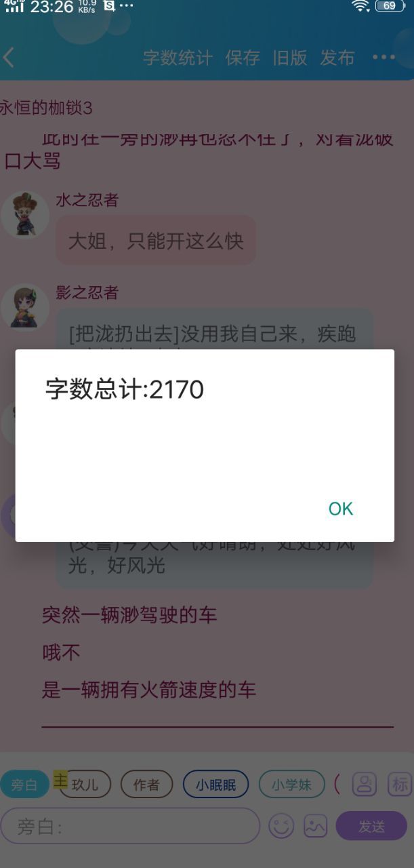Tap the 水之忍者 avatar
Image resolution: width=414 pixels, height=868 pixels.
click(x=24, y=215)
